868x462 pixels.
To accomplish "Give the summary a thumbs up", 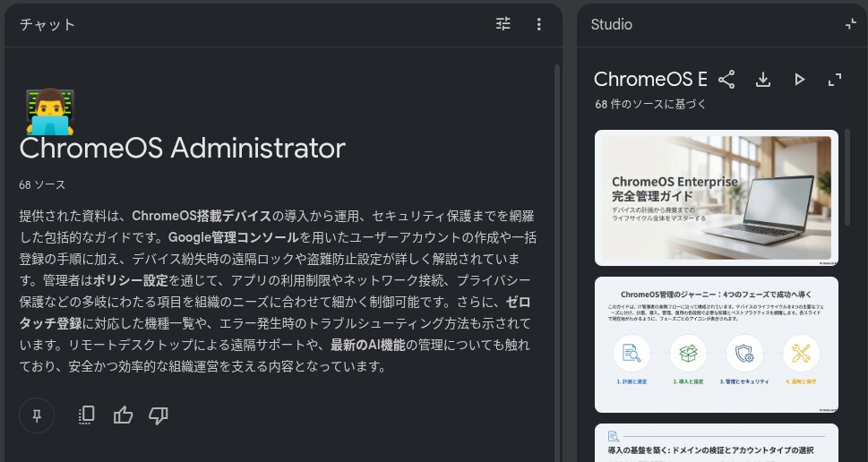I will tap(123, 415).
